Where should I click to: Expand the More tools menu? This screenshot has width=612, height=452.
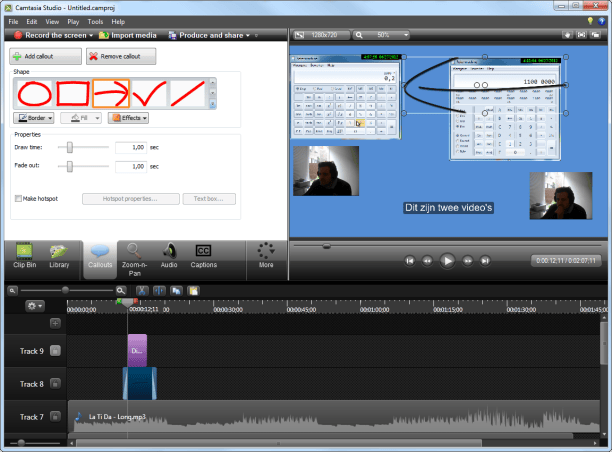tap(266, 256)
